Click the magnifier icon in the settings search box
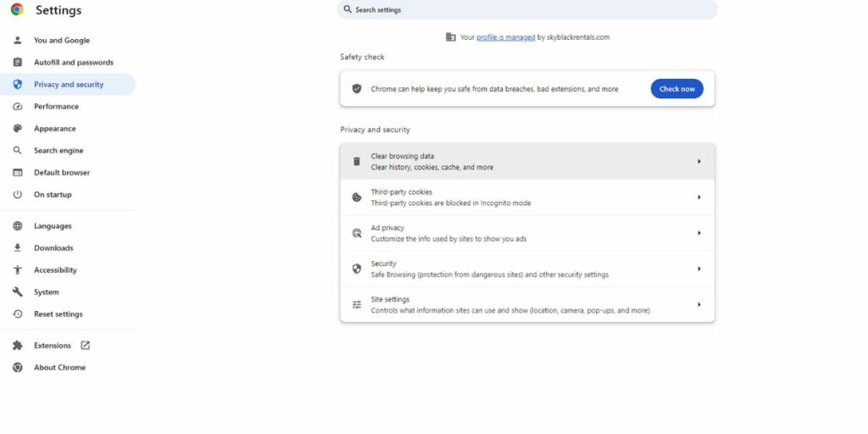This screenshot has height=434, width=868. [x=348, y=9]
